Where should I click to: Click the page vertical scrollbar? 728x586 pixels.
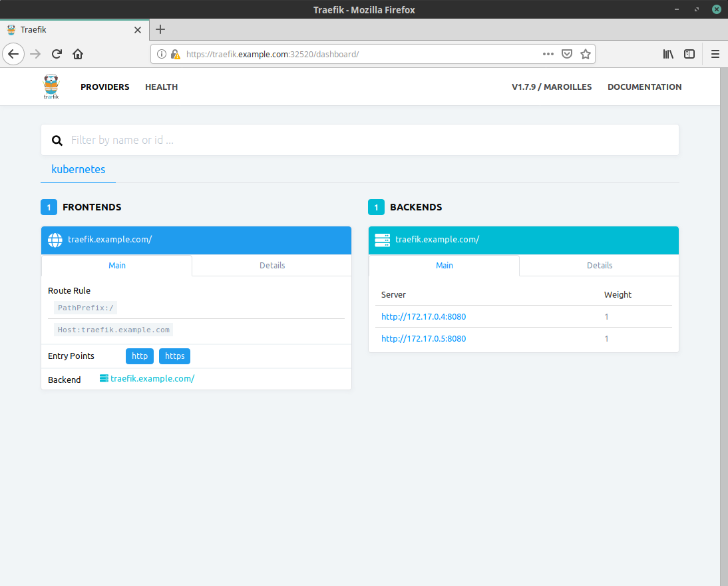coord(724,327)
